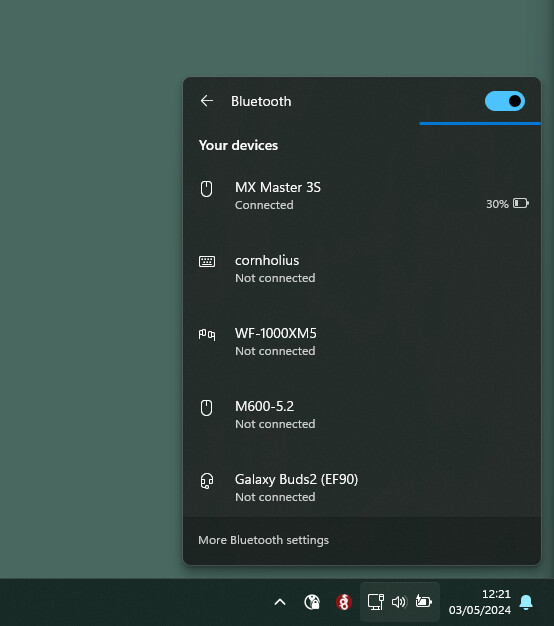
Task: Select the cornholius keyboard icon
Action: (x=207, y=261)
